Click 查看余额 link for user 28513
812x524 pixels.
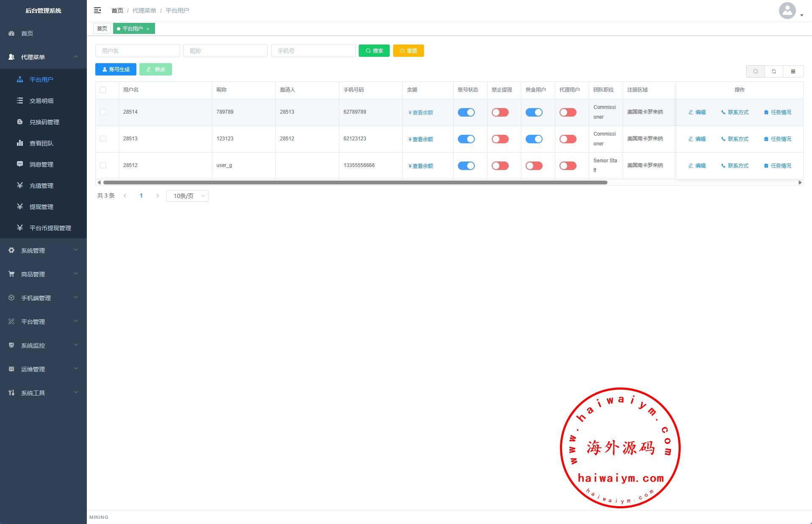coord(421,139)
